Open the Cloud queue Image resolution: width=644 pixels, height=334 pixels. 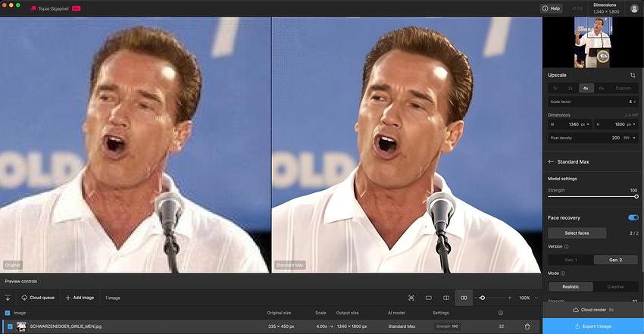coord(38,298)
